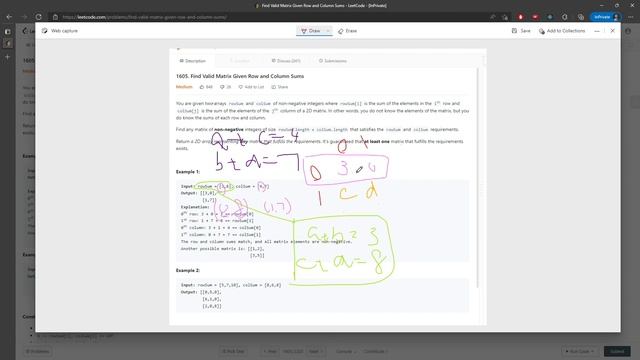The width and height of the screenshot is (640, 360).
Task: Click the captured page vertical scrollbar
Action: click(477, 178)
